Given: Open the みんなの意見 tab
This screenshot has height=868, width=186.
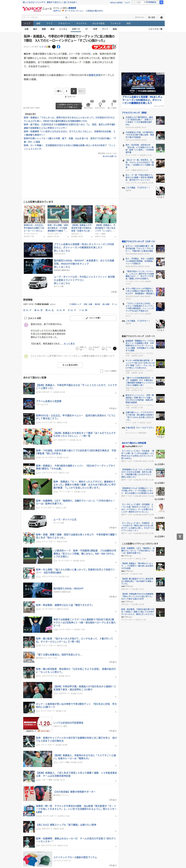Looking at the screenshot, I should pos(99,24).
